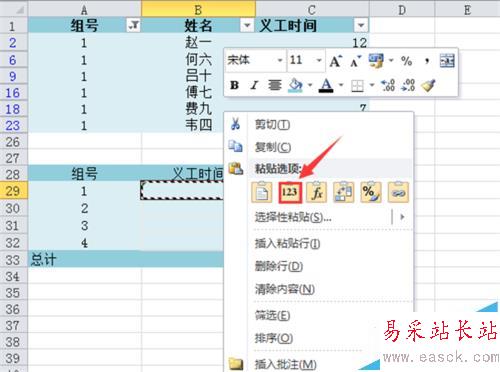500x372 pixels.
Task: Click the Cut scissors icon in context menu
Action: click(x=235, y=124)
